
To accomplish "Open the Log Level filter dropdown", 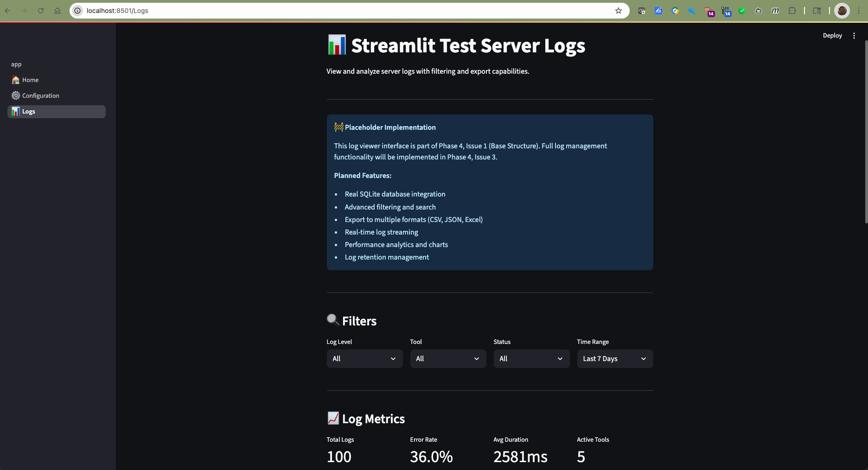I will (364, 358).
